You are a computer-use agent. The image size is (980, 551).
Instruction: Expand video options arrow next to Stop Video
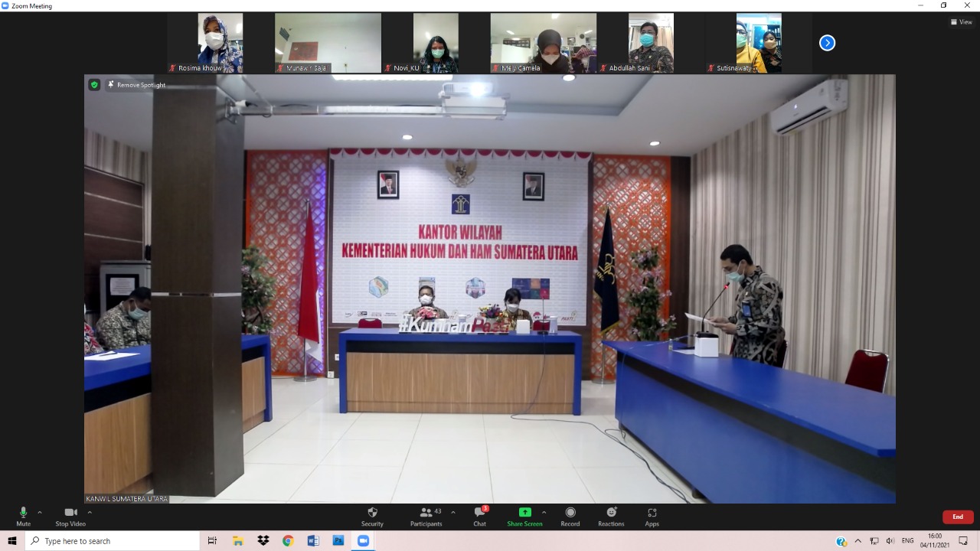pos(90,513)
